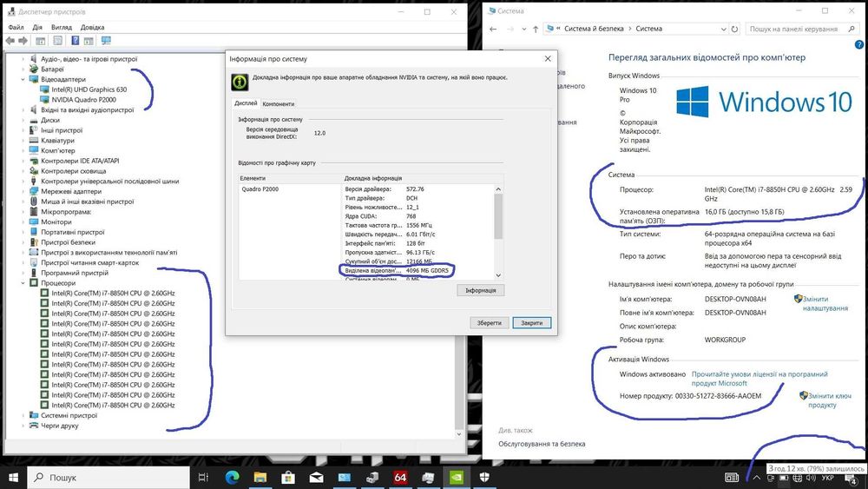868x489 pixels.
Task: Click the taskbar Пошук search box
Action: coord(108,478)
